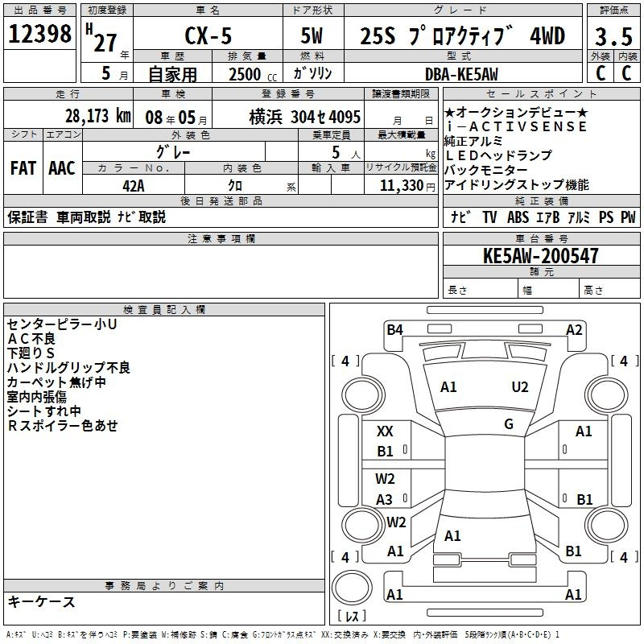Click ナビ取説 in later-shipped parts
The width and height of the screenshot is (644, 644).
(x=142, y=217)
